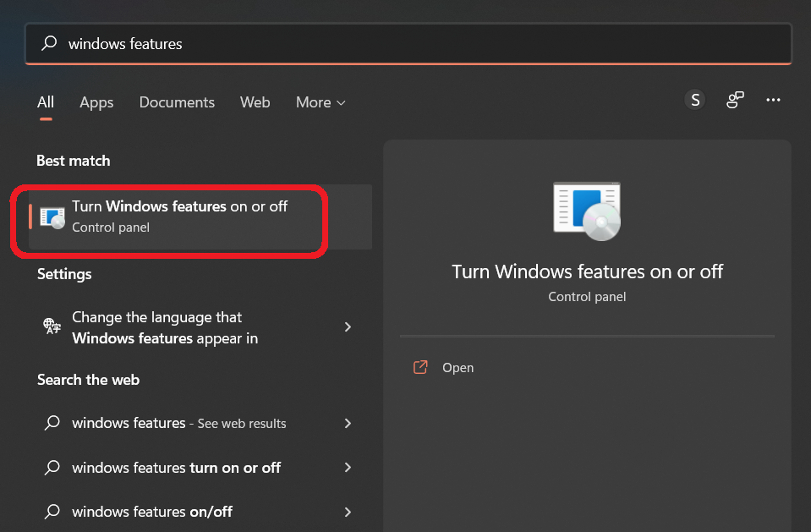Switch to the Web tab
This screenshot has height=532, width=811.
255,102
